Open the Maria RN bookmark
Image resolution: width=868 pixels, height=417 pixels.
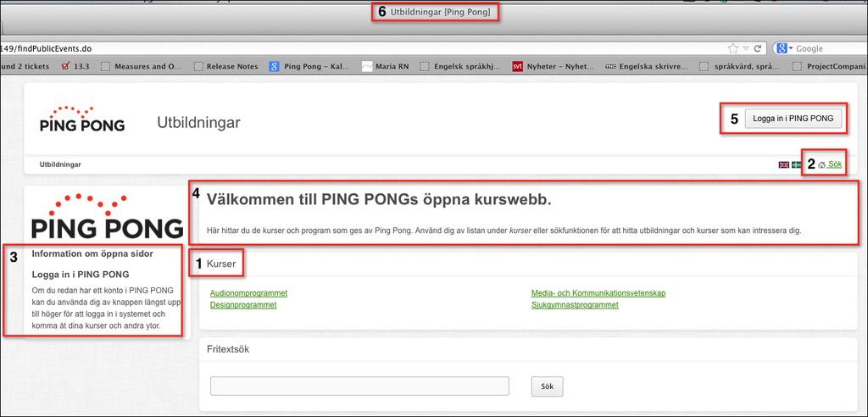[x=386, y=66]
